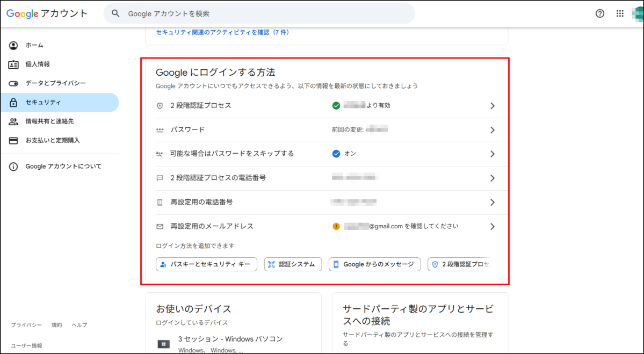Open the プライバシー footer link
The image size is (644, 354).
tap(26, 325)
